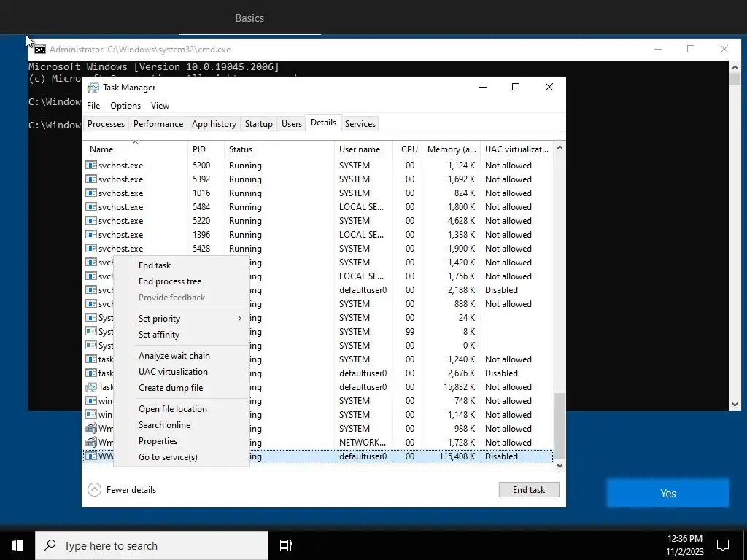Click the icon of svchost.exe PID 5200
This screenshot has width=747, height=560.
point(91,166)
